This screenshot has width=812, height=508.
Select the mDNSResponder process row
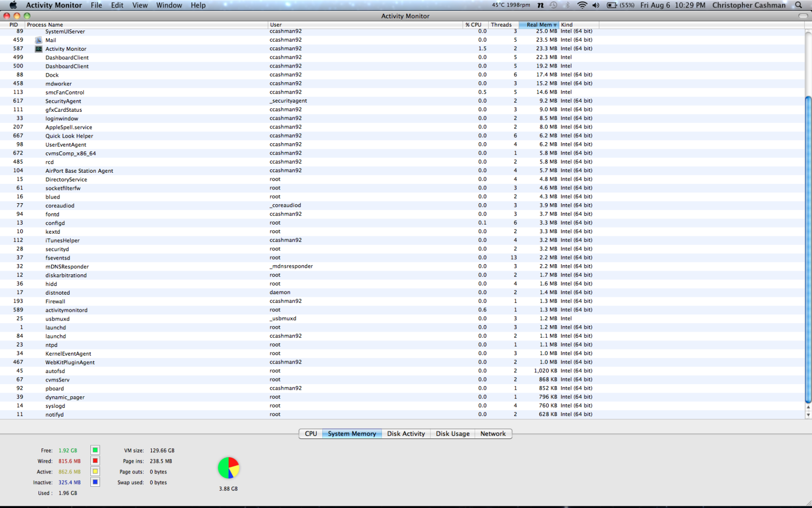[402, 266]
